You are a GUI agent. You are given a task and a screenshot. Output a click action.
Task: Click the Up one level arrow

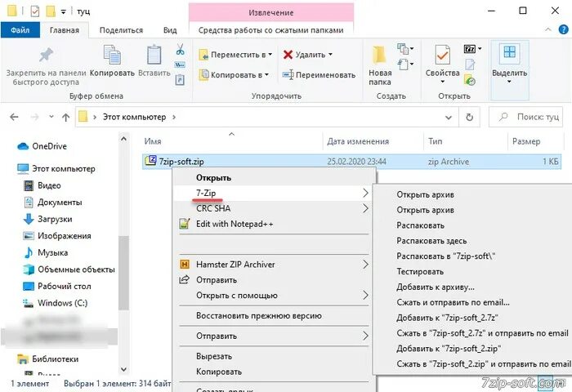(x=65, y=117)
